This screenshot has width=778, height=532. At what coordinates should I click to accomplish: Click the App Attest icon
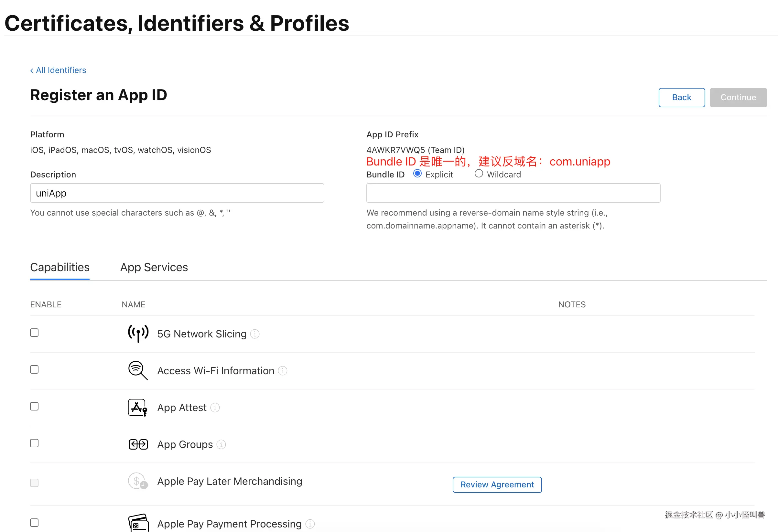pyautogui.click(x=138, y=407)
